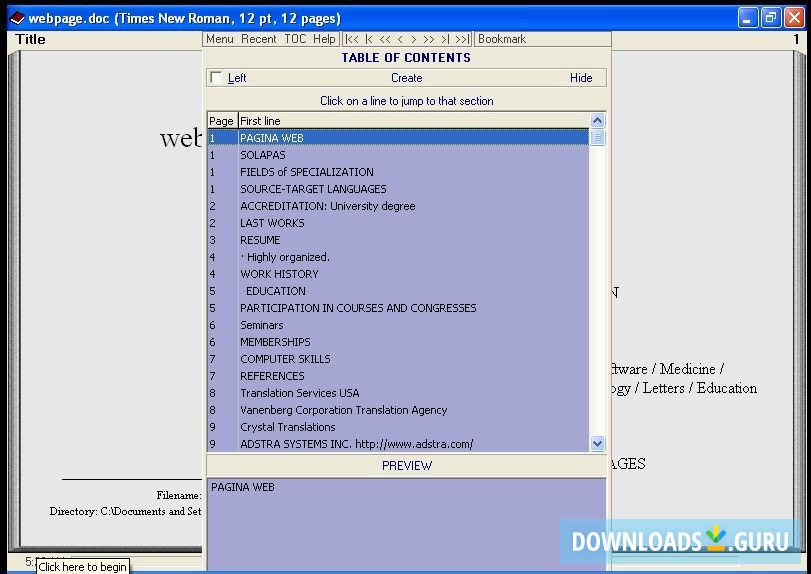Image resolution: width=811 pixels, height=574 pixels.
Task: Select SOURCE-TARGET LANGUAGES line
Action: pos(398,189)
